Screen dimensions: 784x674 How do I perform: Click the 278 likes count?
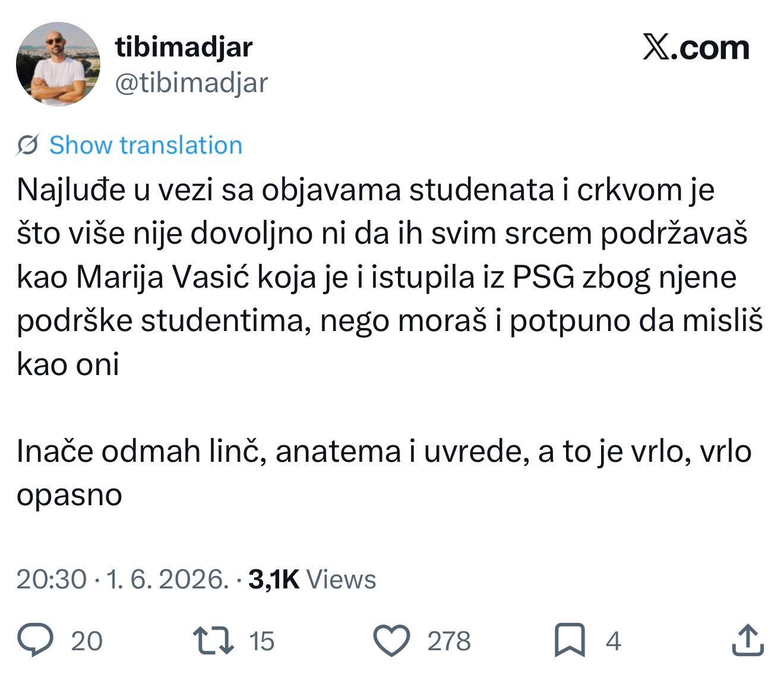[449, 641]
